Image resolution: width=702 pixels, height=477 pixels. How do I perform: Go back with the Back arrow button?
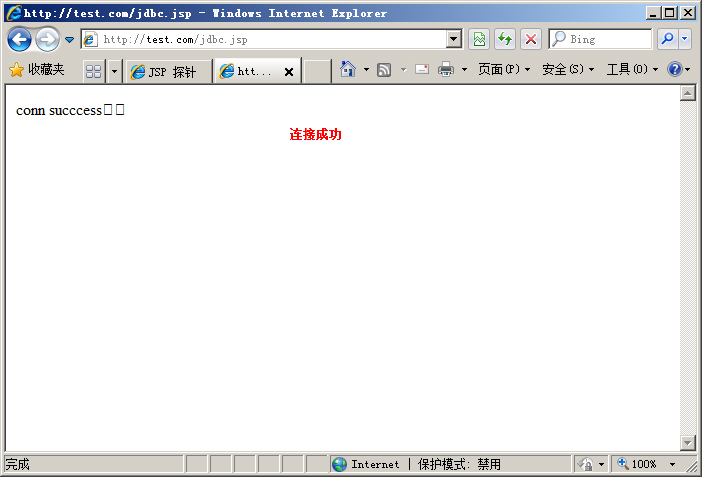pos(19,39)
